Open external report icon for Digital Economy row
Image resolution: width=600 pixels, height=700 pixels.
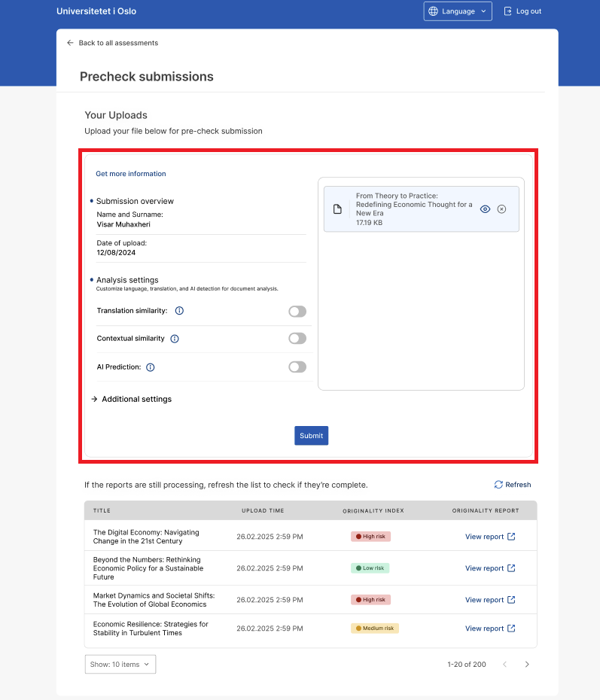pos(512,537)
